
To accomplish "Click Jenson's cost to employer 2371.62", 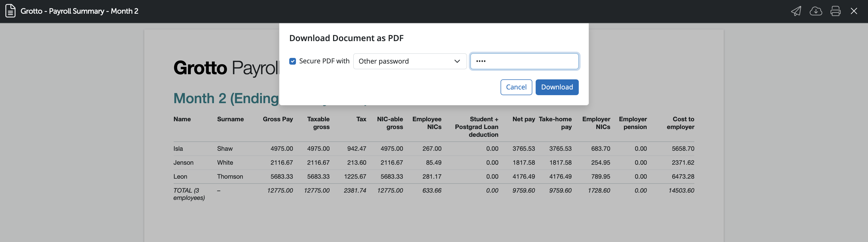I will [683, 163].
